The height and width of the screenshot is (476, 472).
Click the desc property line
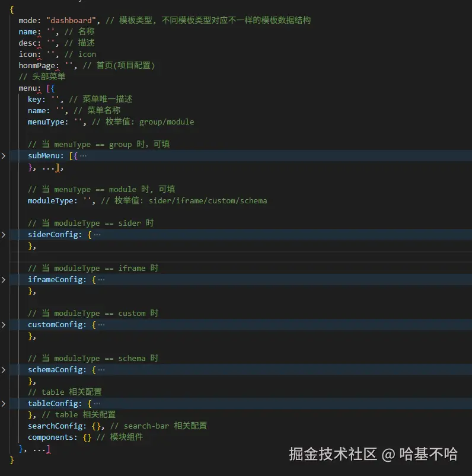coord(56,43)
